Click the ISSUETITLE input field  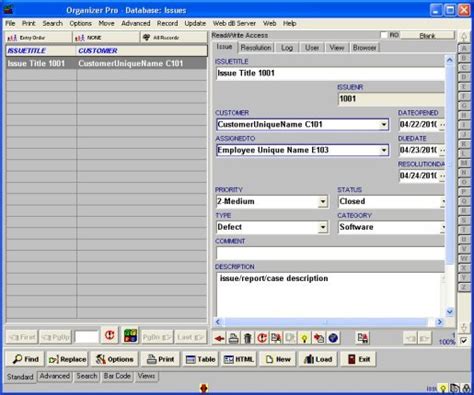point(330,73)
